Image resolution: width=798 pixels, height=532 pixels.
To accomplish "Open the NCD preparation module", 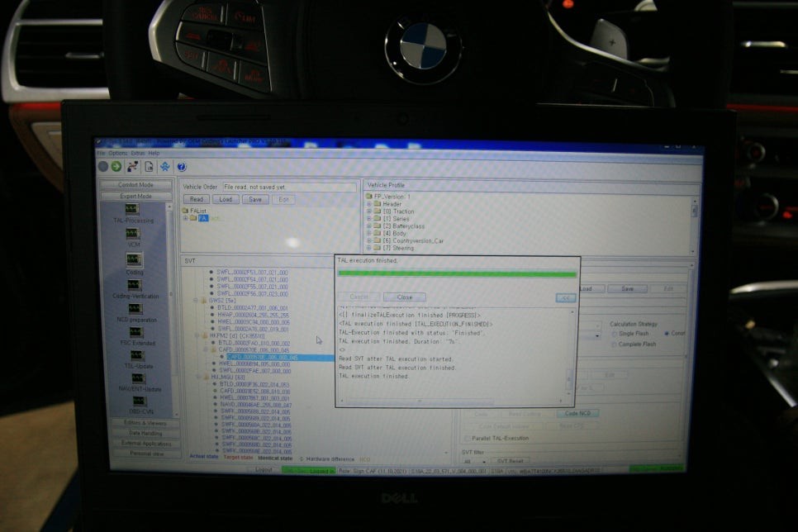I will 134,309.
